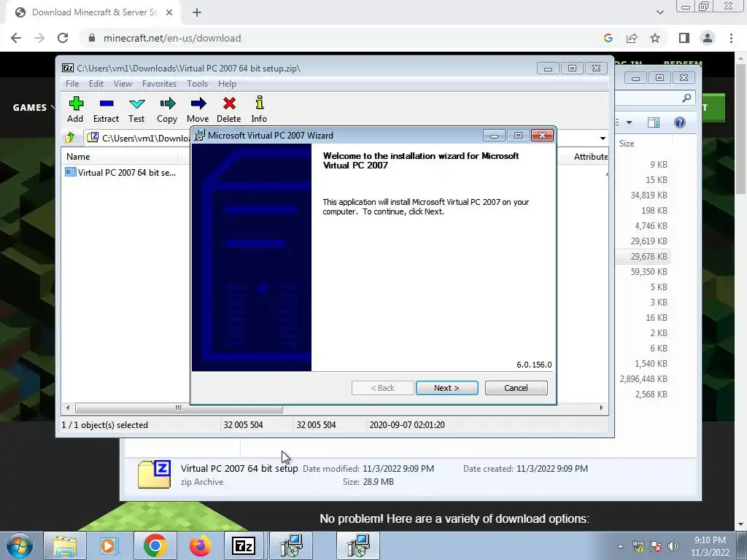Open the Favorites menu in 7-Zip
The width and height of the screenshot is (747, 560).
tap(159, 84)
